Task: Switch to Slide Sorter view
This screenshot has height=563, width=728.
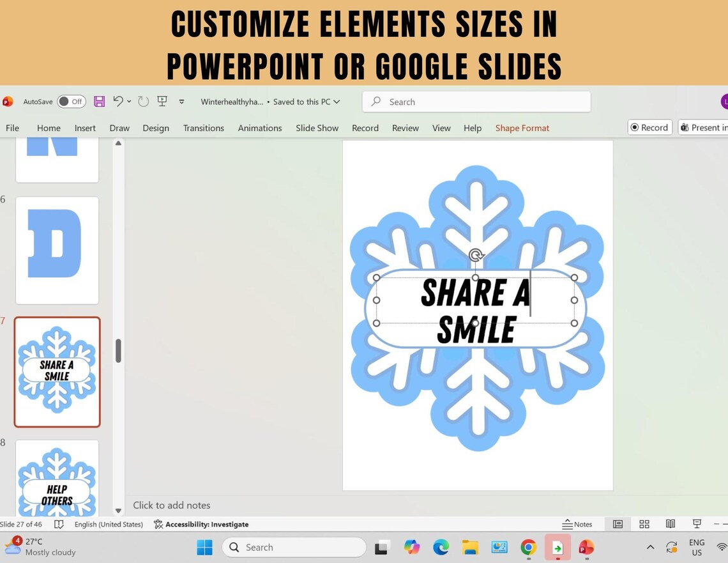Action: (644, 524)
